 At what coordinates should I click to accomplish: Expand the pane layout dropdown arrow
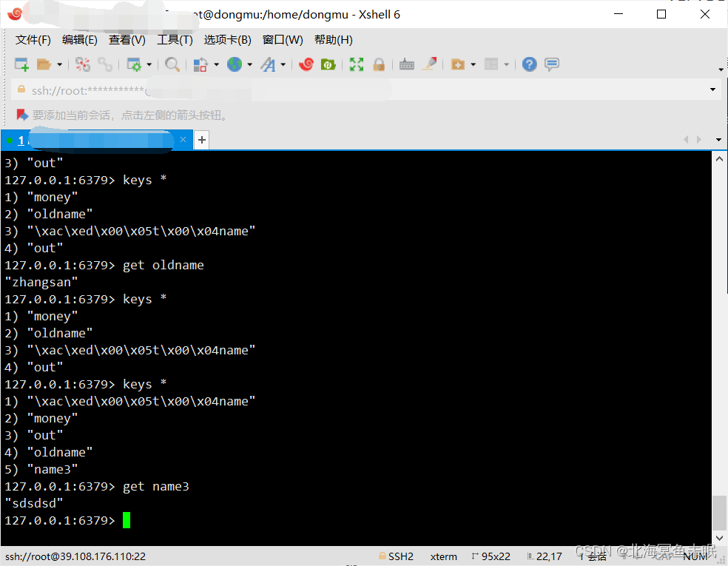(507, 64)
